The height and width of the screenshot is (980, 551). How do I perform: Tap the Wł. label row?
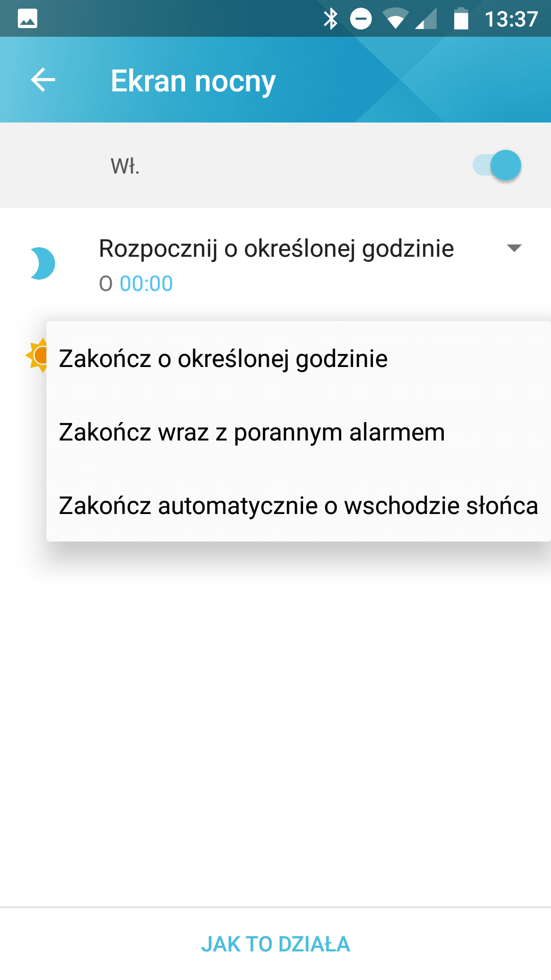click(x=275, y=165)
